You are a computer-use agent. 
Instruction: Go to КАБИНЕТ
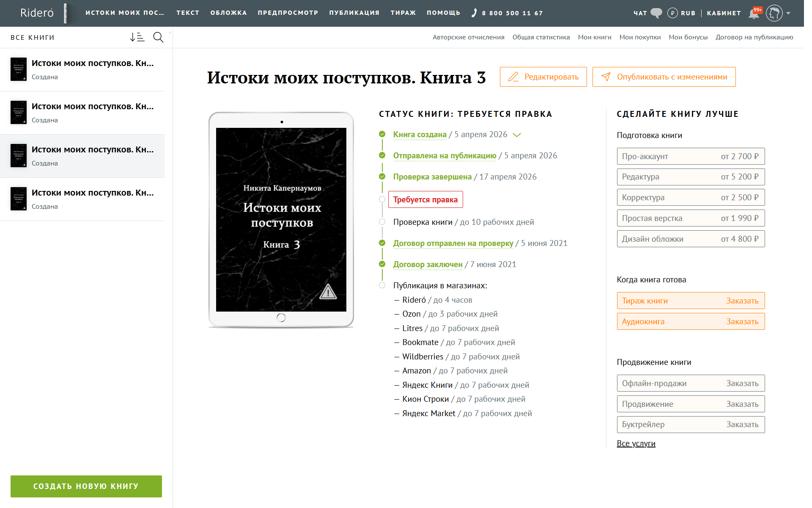tap(724, 13)
